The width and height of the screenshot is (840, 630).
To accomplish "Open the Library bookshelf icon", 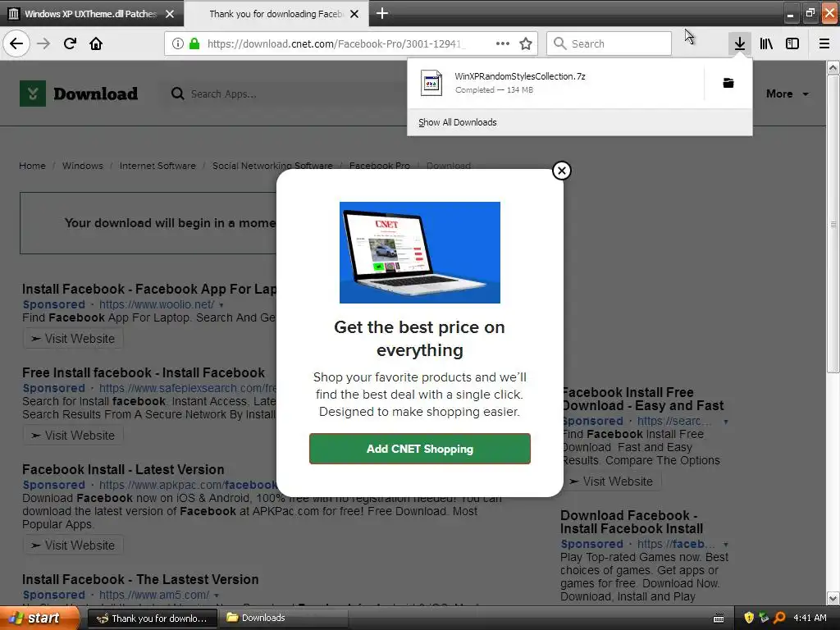I will tap(766, 43).
